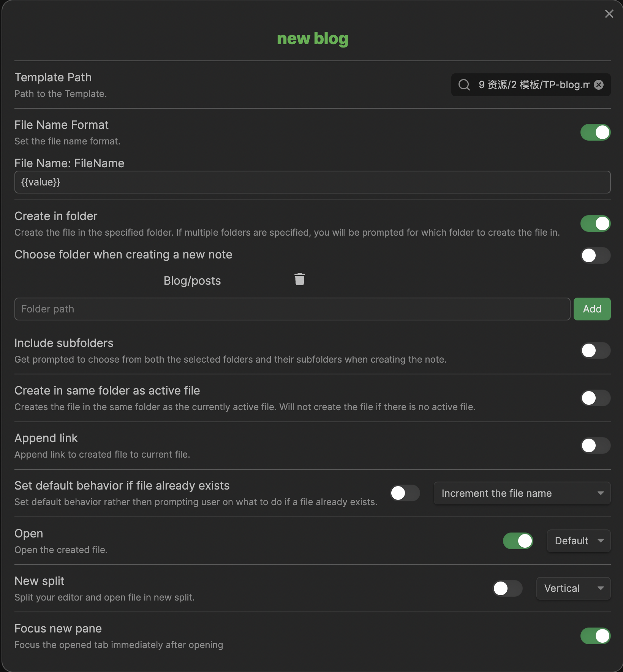Disable the Open created file toggle
Viewport: 623px width, 672px height.
coord(518,541)
